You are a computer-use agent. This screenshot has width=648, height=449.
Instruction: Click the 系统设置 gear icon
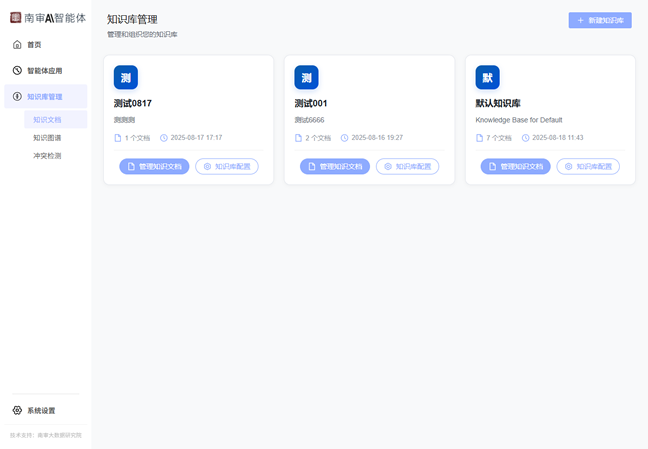(17, 410)
